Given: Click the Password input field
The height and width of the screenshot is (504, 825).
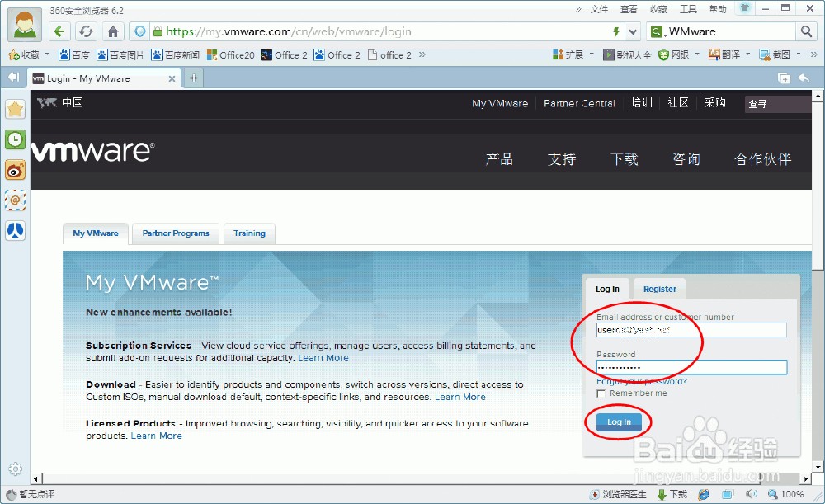Looking at the screenshot, I should point(691,367).
